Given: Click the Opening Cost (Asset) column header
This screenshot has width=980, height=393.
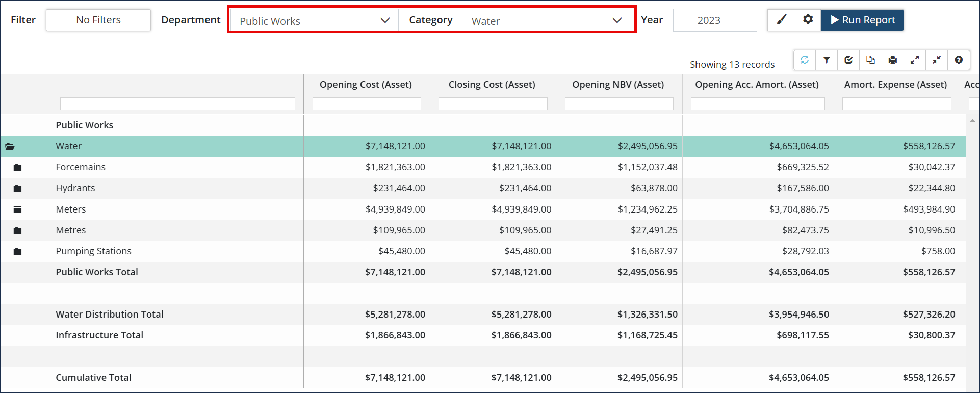Looking at the screenshot, I should tap(366, 85).
